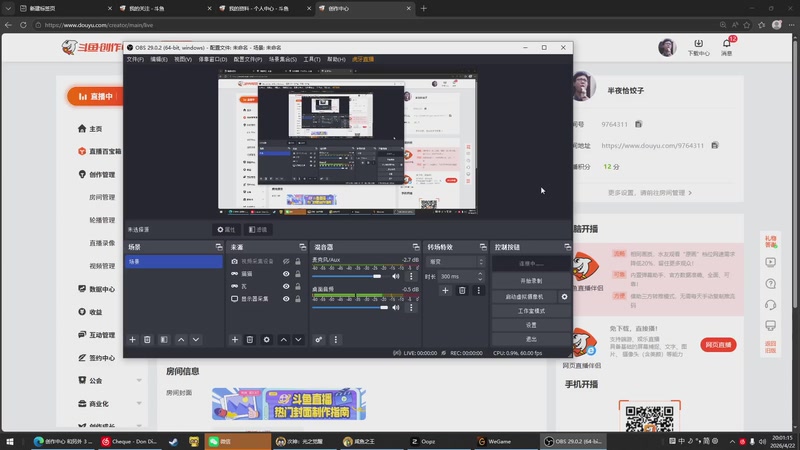This screenshot has width=800, height=450.
Task: Expand the commercialization item in the Douyu sidebar
Action: click(139, 404)
